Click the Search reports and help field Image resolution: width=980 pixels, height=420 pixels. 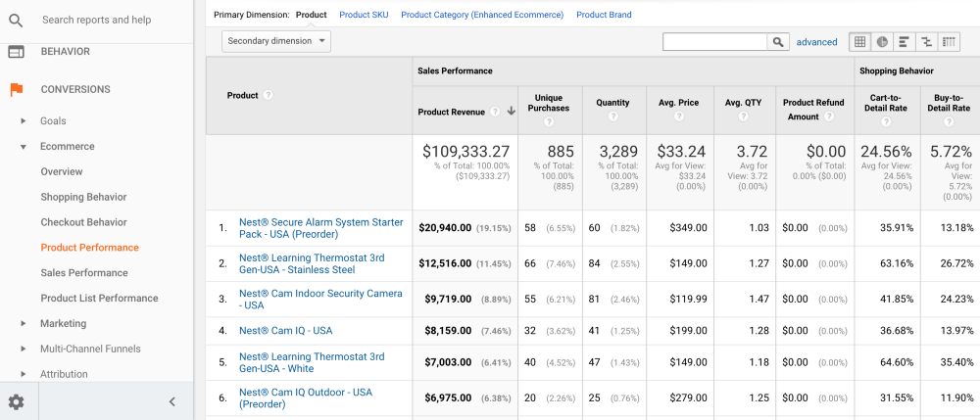pos(97,20)
